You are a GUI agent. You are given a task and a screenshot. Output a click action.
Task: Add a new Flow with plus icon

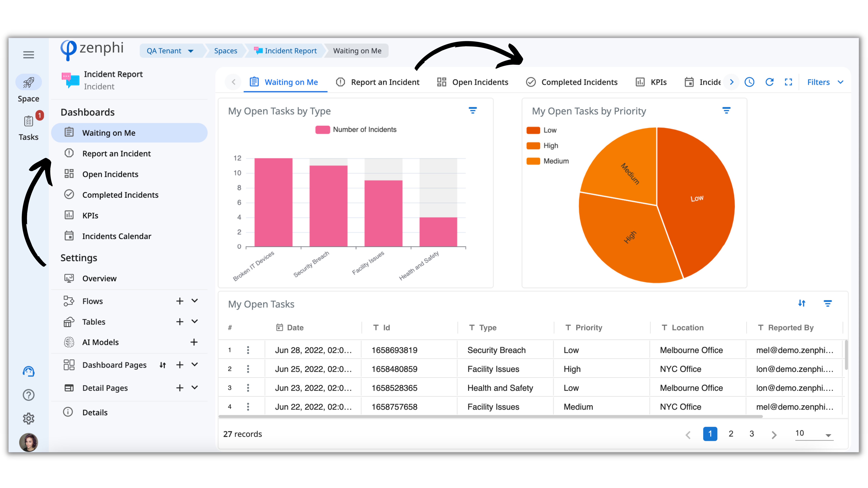(180, 301)
